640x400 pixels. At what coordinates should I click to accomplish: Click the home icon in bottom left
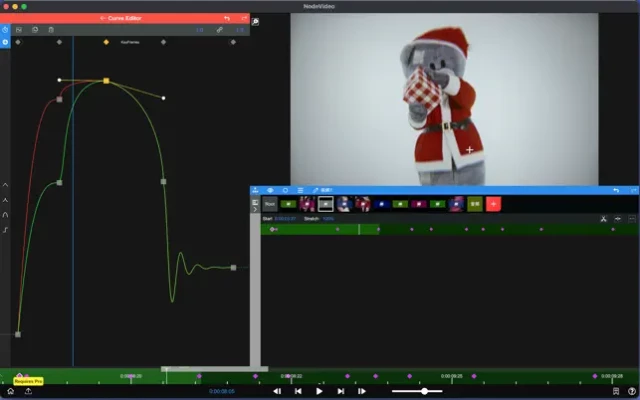pyautogui.click(x=9, y=391)
